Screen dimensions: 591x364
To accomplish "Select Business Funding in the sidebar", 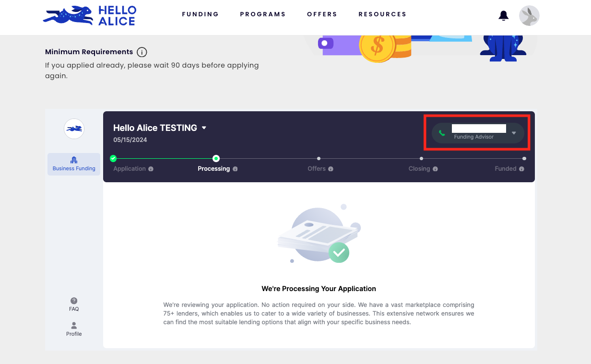I will (74, 164).
